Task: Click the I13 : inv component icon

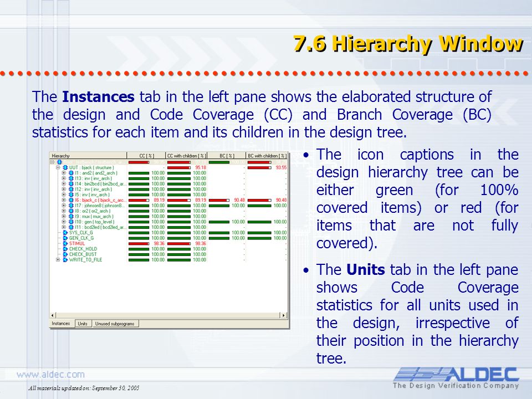Action: pyautogui.click(x=71, y=178)
